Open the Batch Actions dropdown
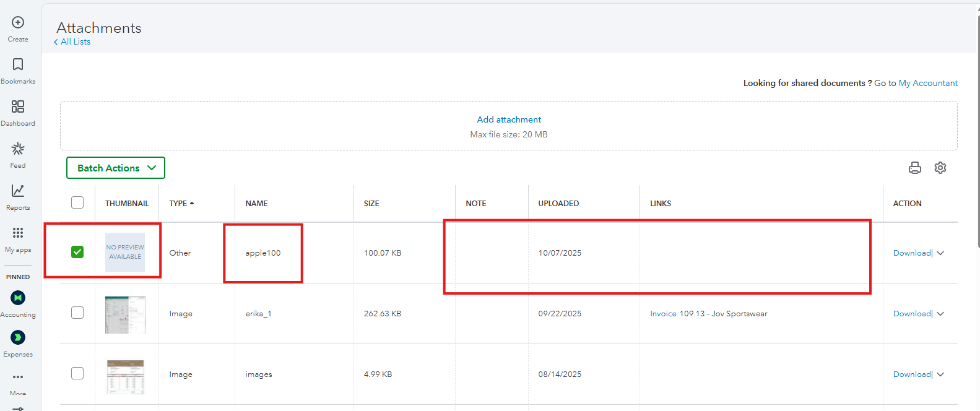This screenshot has height=411, width=980. pyautogui.click(x=116, y=168)
